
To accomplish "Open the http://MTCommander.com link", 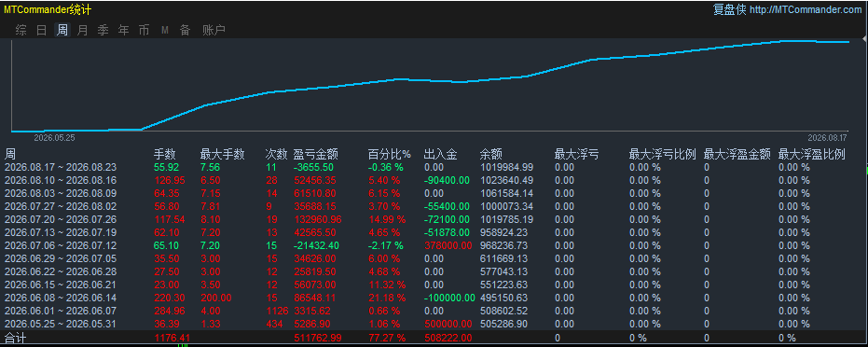I will 806,10.
